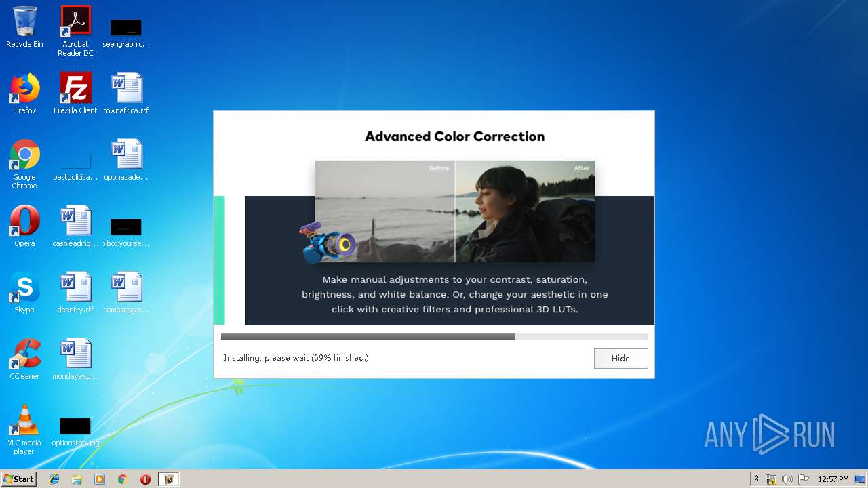Select the comesregar document icon

(x=126, y=293)
